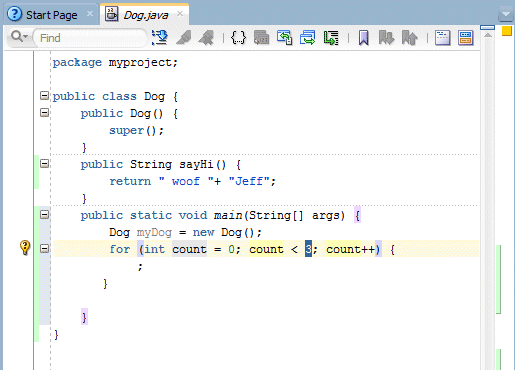515x370 pixels.
Task: Click the italic 'main' method name
Action: tap(228, 216)
